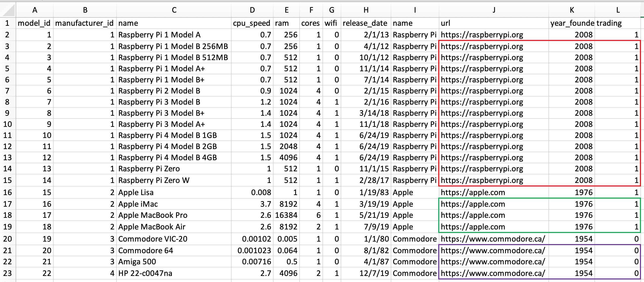This screenshot has height=282, width=644.
Task: Select row 1 header
Action: point(8,23)
